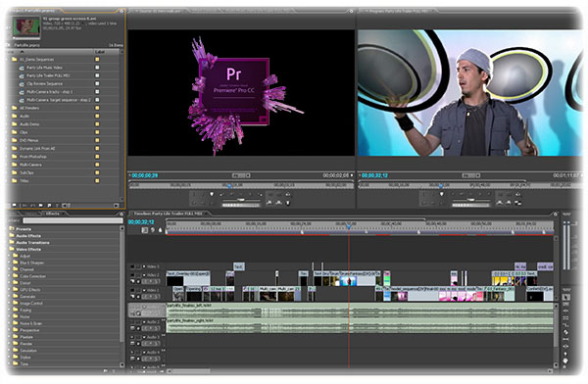
Task: Select the Party Life Music Video sequence
Action: pyautogui.click(x=44, y=68)
